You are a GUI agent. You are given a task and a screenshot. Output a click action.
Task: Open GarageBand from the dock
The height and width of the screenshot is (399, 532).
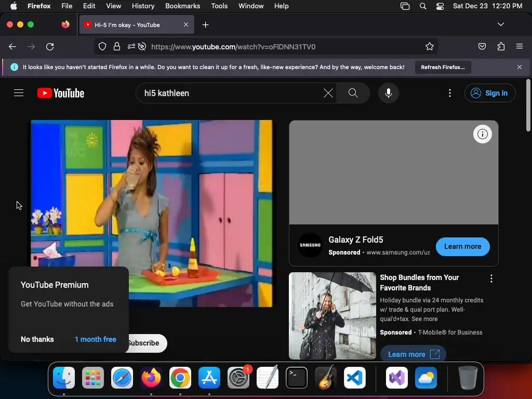326,378
